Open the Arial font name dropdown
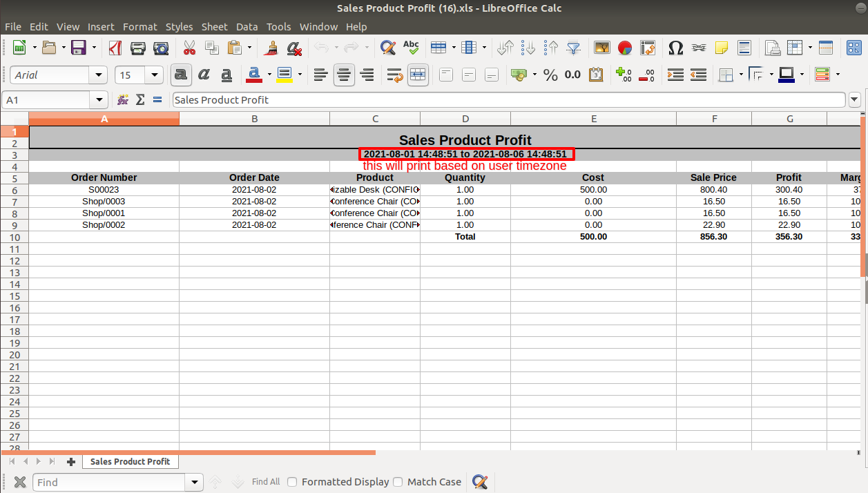 pyautogui.click(x=99, y=75)
